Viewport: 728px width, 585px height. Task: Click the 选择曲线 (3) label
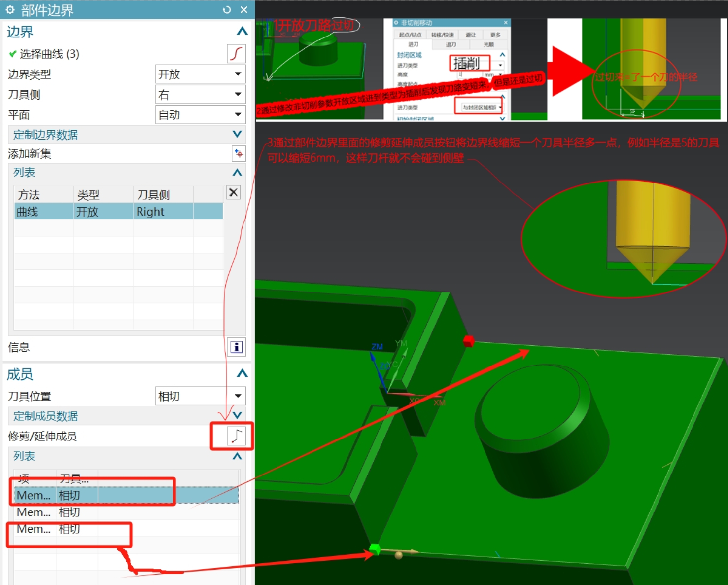click(49, 54)
